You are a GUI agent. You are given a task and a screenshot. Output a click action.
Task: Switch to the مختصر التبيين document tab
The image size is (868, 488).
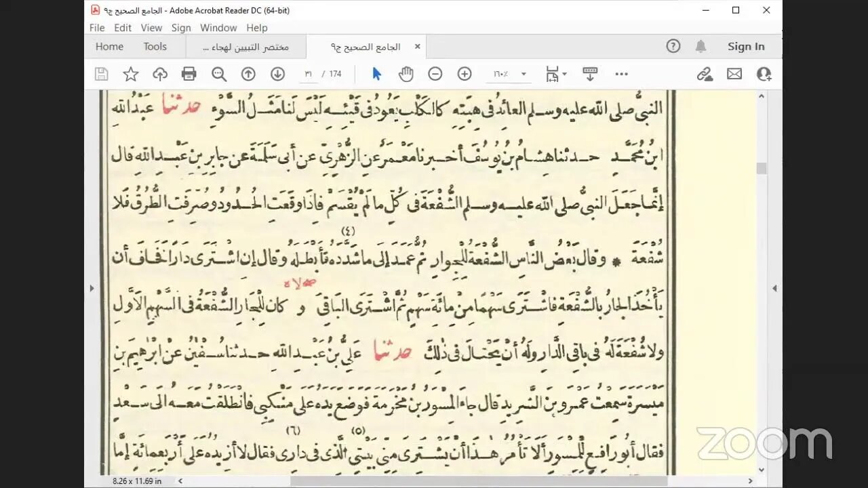tap(245, 47)
